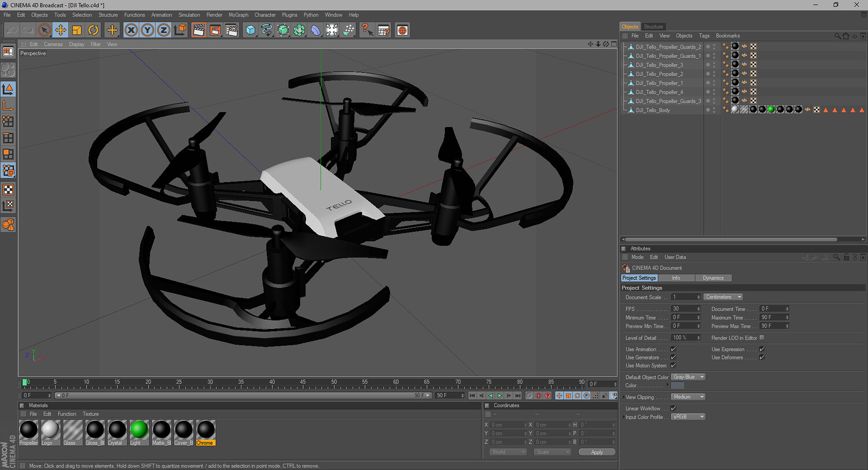The image size is (868, 470).
Task: Activate the Move tool in top toolbar
Action: click(x=60, y=30)
